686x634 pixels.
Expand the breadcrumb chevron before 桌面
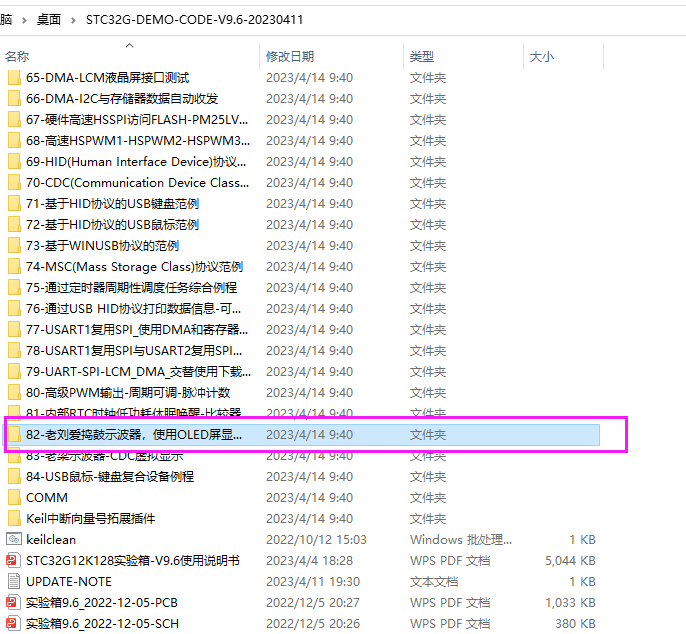24,20
